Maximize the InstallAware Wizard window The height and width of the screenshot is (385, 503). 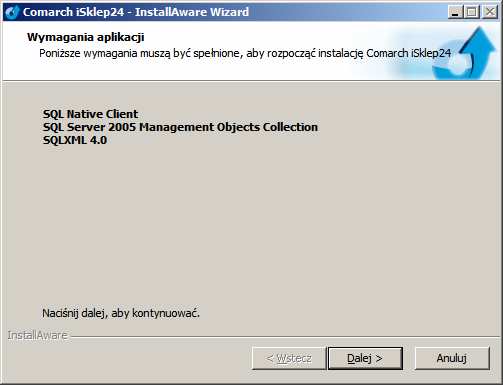(472, 12)
